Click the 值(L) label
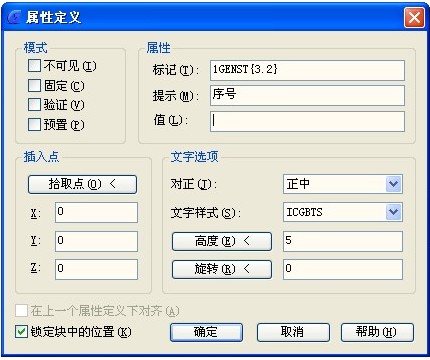This screenshot has width=430, height=360. [170, 120]
